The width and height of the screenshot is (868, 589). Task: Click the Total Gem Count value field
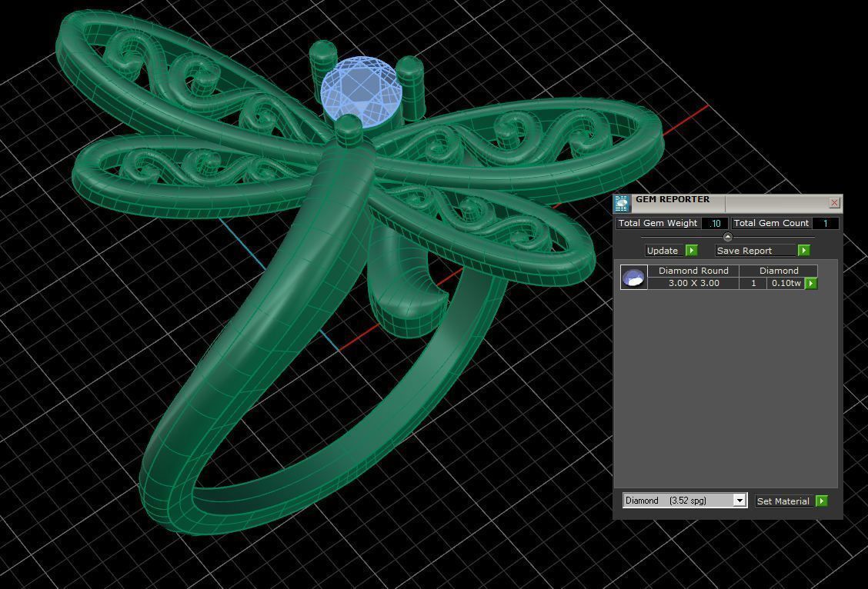[826, 224]
